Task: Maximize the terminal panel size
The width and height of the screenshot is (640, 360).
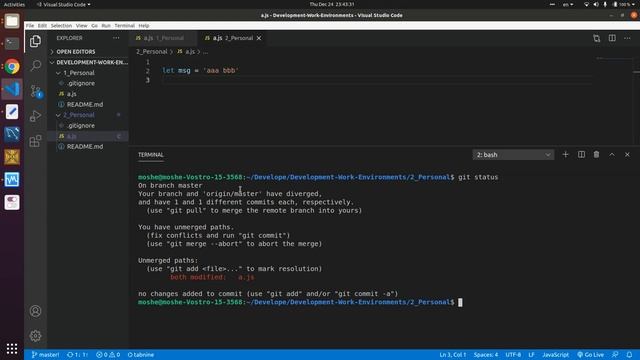Action: tap(612, 155)
